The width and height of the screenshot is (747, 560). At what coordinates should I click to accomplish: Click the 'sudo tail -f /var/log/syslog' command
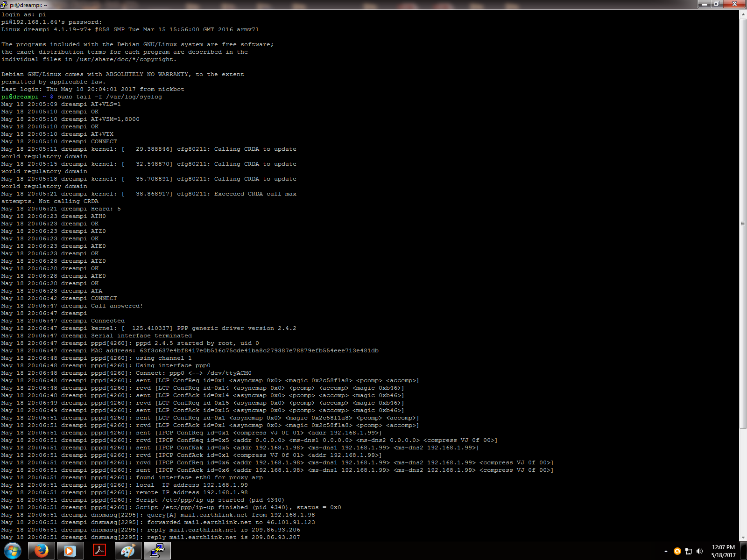click(x=110, y=97)
